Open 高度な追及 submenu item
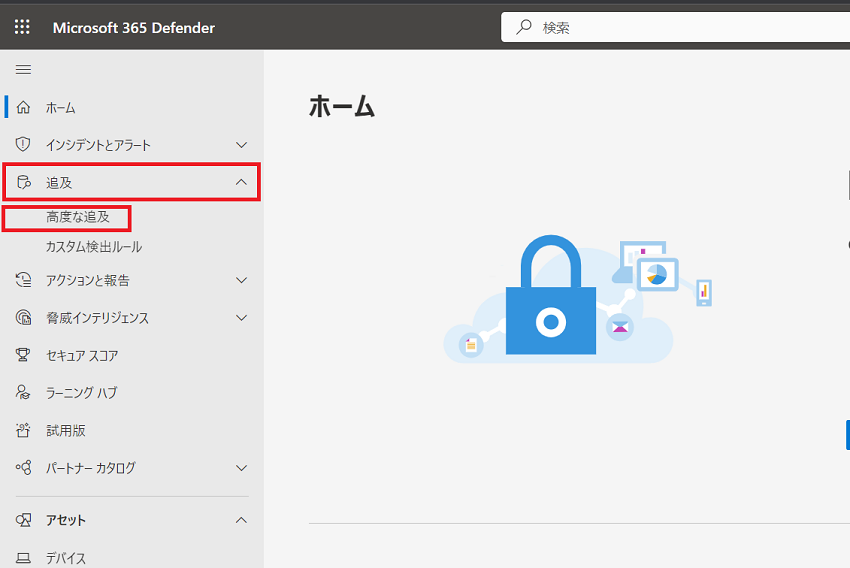Image resolution: width=850 pixels, height=568 pixels. coord(78,217)
